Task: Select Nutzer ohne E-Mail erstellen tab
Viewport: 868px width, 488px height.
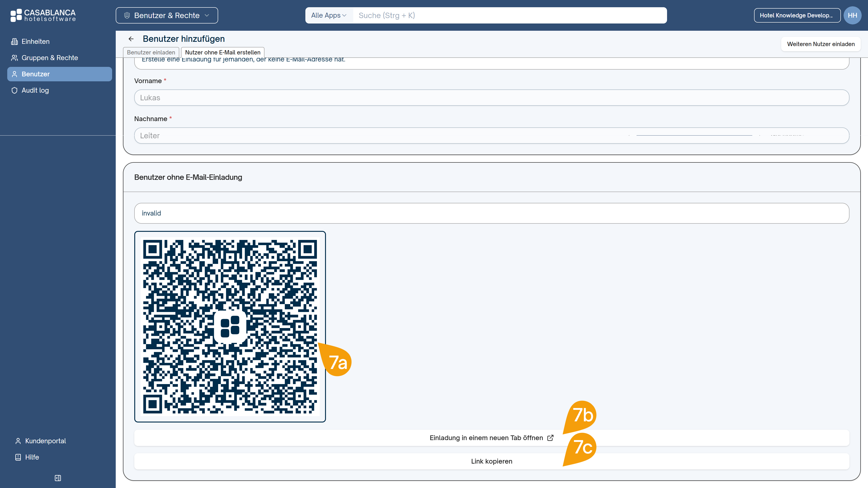Action: point(223,52)
